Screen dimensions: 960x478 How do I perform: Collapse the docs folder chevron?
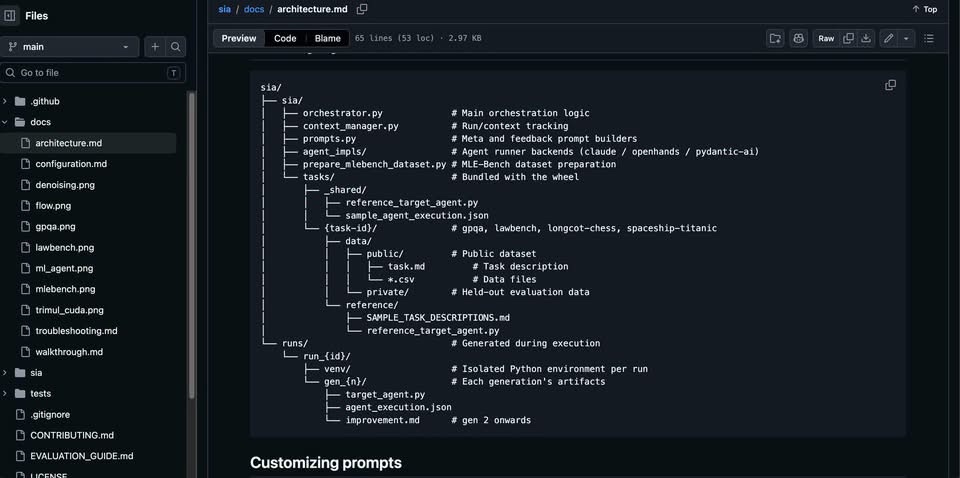click(5, 122)
